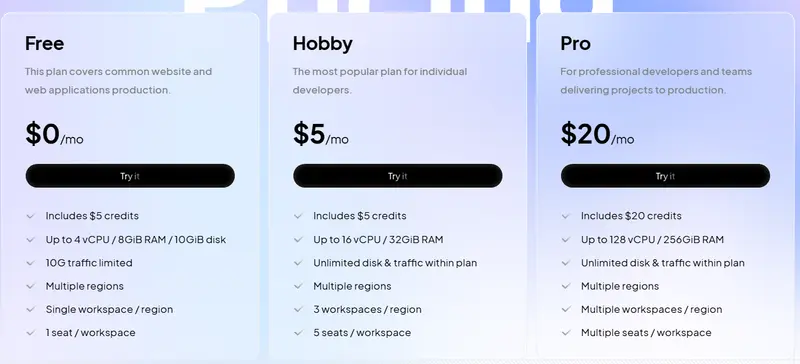The image size is (800, 364).
Task: Click checkmark beside Free plan's Includes $5 credits
Action: point(31,216)
